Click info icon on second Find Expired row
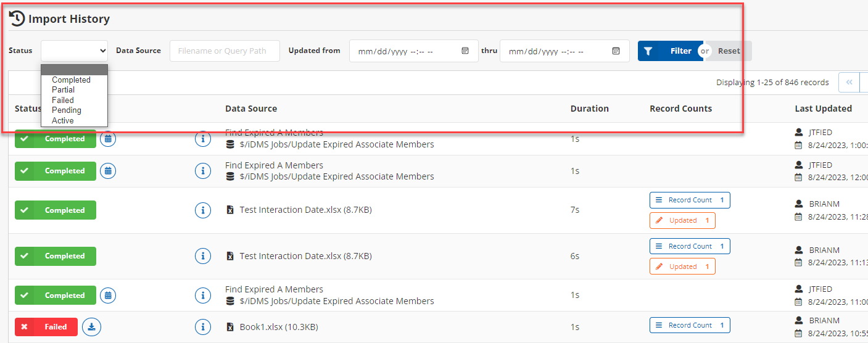The height and width of the screenshot is (343, 868). pos(203,171)
